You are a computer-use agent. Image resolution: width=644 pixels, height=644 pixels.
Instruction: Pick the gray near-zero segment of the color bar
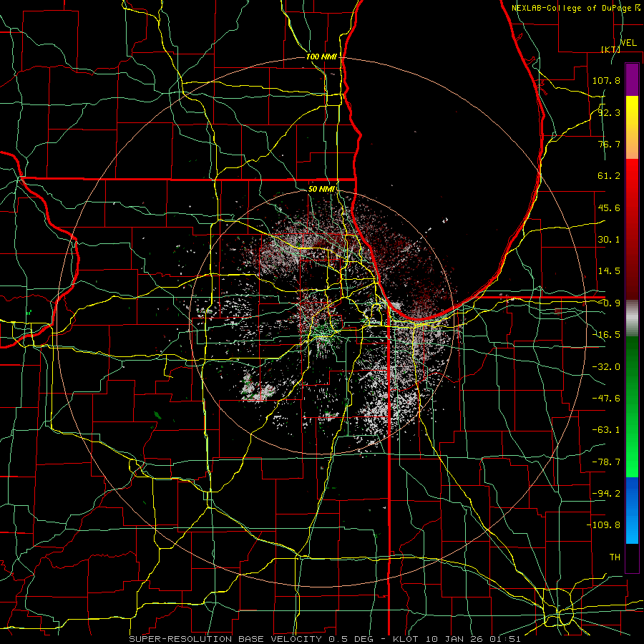[x=632, y=318]
